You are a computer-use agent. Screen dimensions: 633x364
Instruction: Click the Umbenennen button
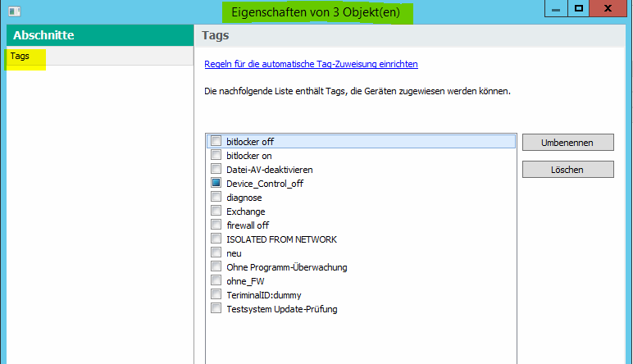coord(567,142)
